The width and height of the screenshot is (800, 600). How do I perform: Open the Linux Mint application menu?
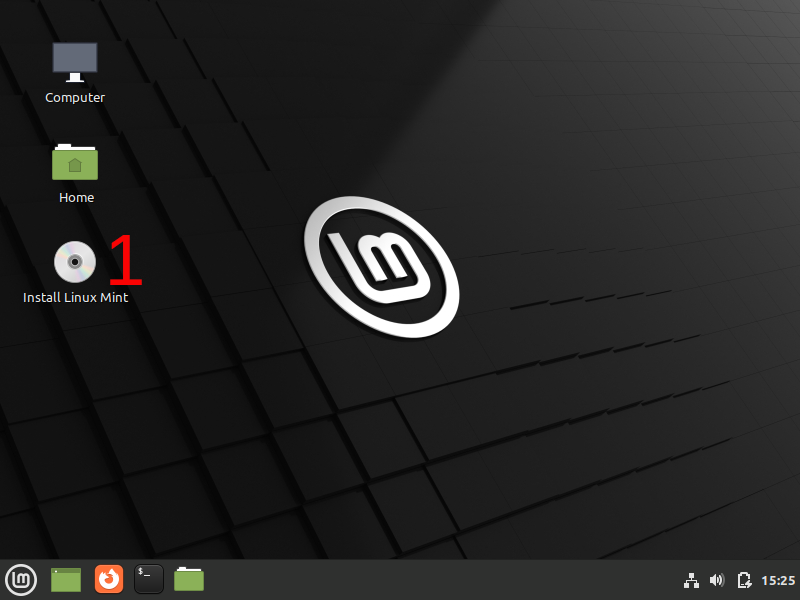[21, 579]
